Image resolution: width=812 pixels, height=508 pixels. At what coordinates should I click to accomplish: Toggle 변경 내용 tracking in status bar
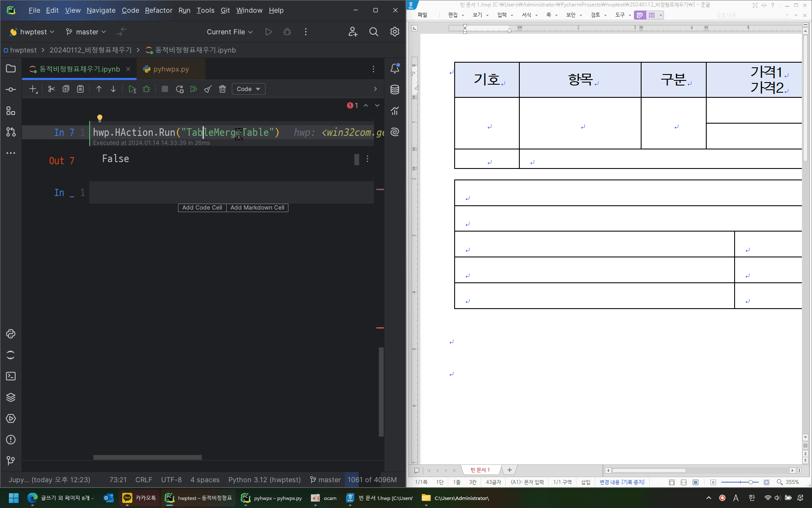click(622, 482)
